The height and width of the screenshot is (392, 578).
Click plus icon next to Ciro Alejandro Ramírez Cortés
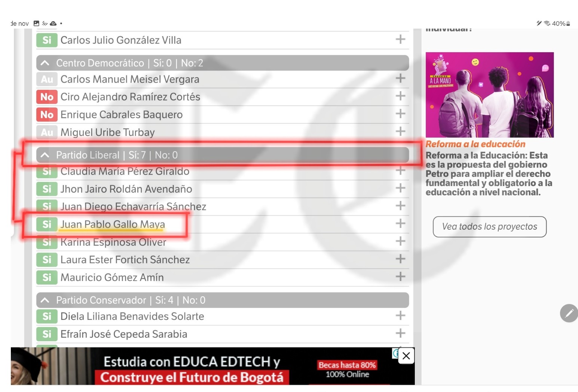[400, 96]
